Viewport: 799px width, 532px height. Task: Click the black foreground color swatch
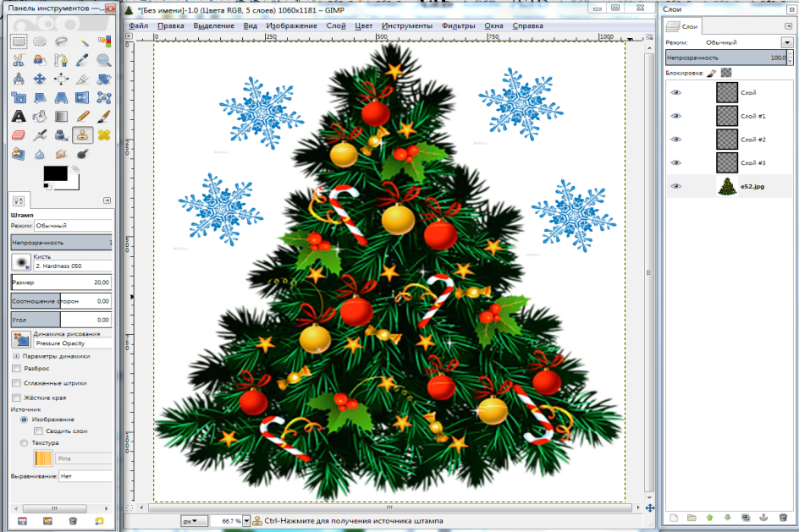[x=55, y=174]
